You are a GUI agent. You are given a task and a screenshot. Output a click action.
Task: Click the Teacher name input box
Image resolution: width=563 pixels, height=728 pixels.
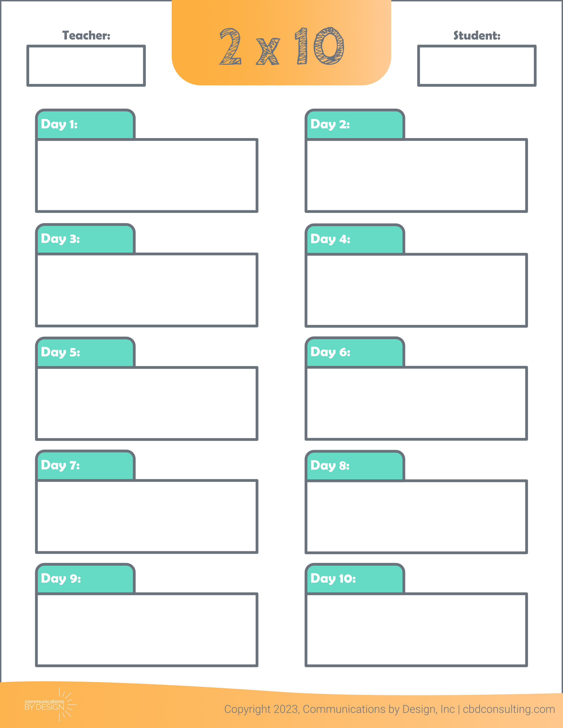86,66
